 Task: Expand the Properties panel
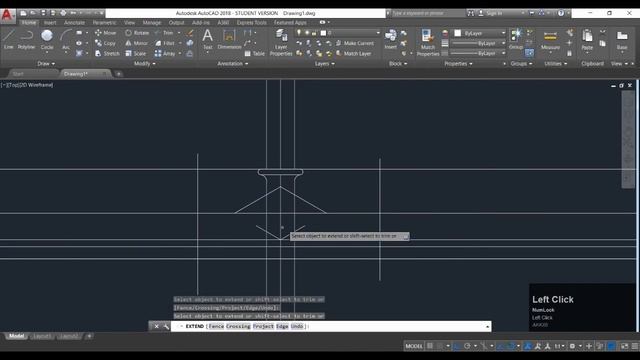(458, 64)
